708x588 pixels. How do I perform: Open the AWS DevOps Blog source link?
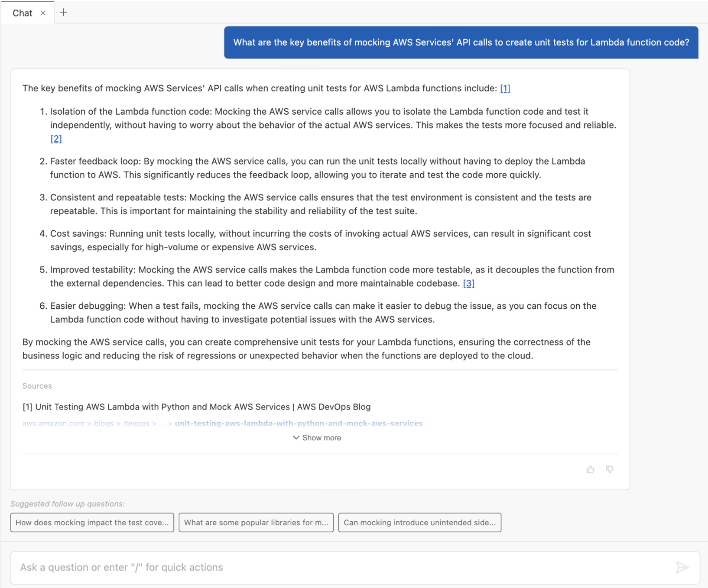[x=196, y=407]
